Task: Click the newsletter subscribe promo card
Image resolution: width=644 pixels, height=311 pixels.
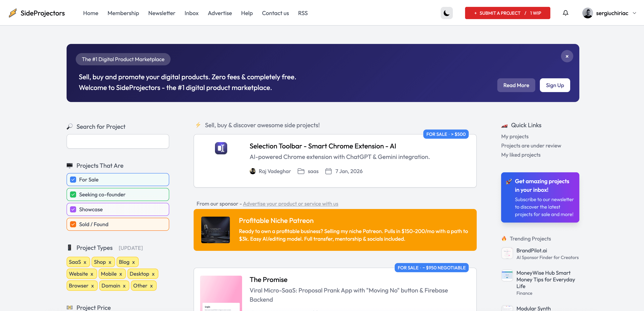Action: [x=540, y=197]
